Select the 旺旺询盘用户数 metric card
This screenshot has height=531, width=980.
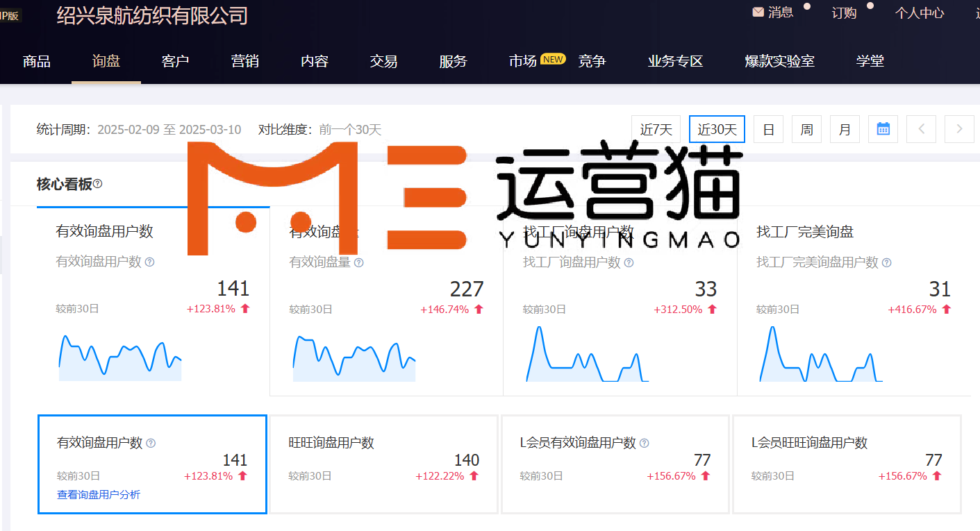point(383,464)
